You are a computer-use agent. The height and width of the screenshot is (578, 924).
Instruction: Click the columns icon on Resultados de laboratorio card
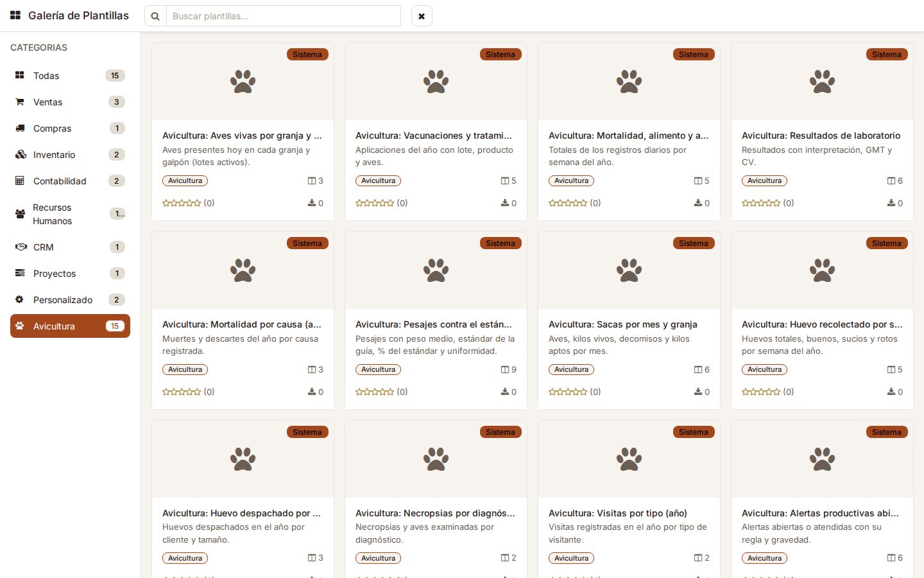891,181
